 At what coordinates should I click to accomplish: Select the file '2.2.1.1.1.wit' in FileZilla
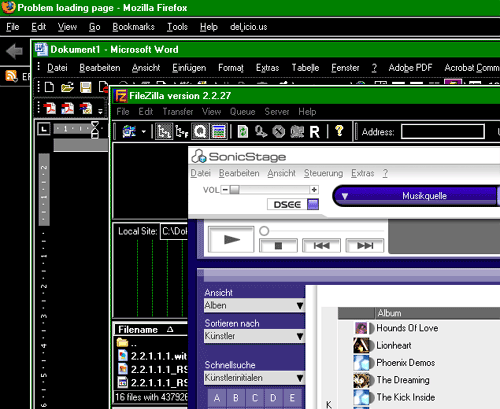(x=152, y=356)
